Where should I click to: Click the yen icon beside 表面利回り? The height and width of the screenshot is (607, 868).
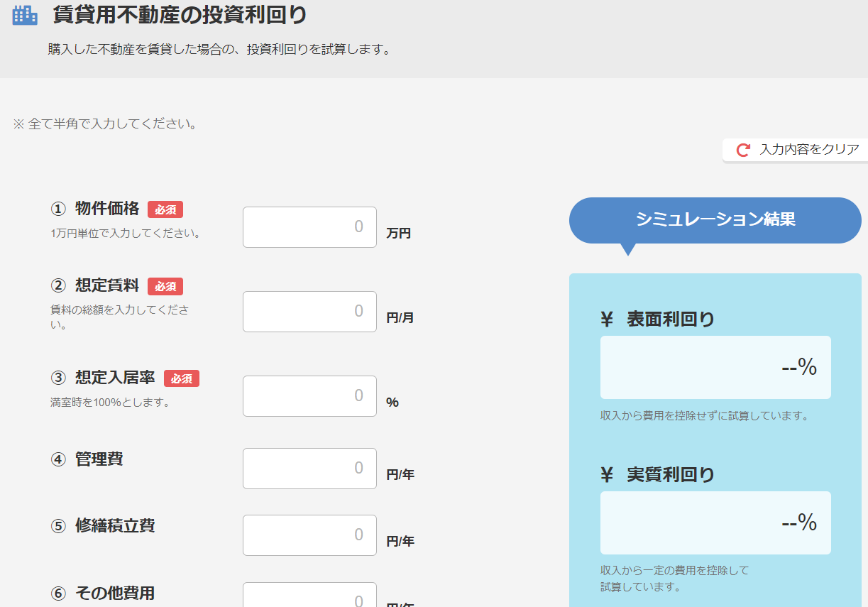(607, 320)
